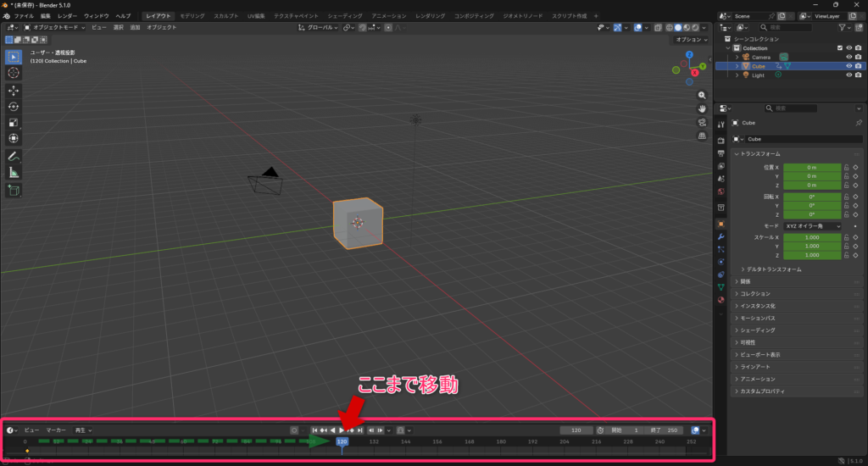
Task: Open the Modifiers wrench tab in properties
Action: tap(721, 237)
